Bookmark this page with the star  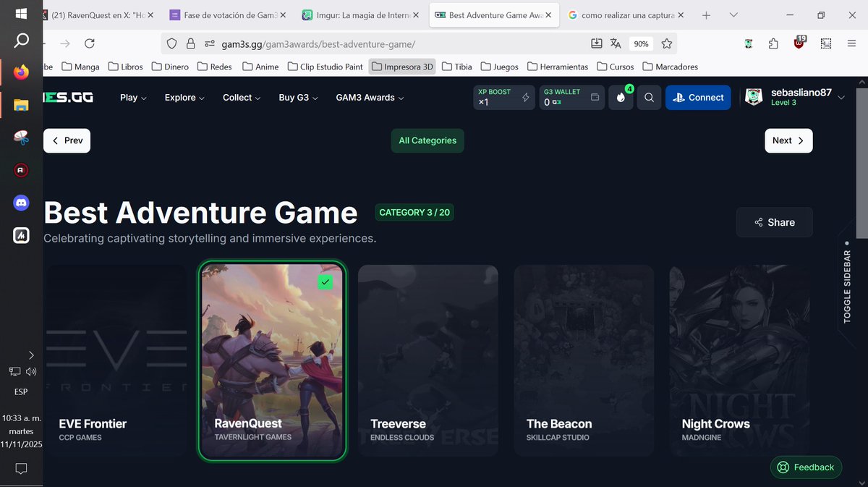coord(667,43)
